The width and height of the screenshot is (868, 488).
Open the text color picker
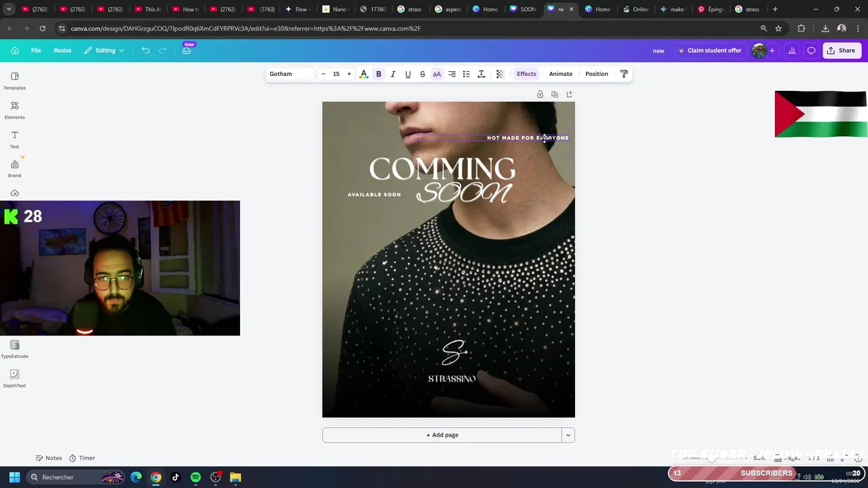[363, 74]
